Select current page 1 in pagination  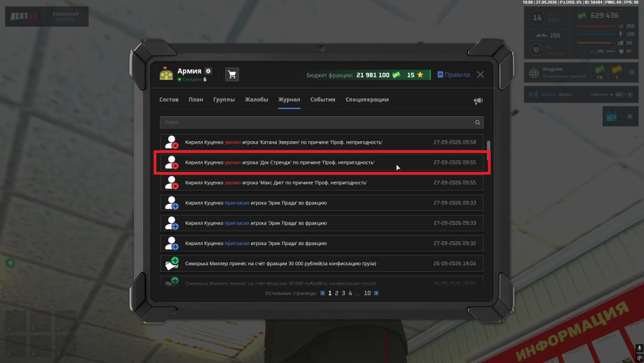(330, 293)
